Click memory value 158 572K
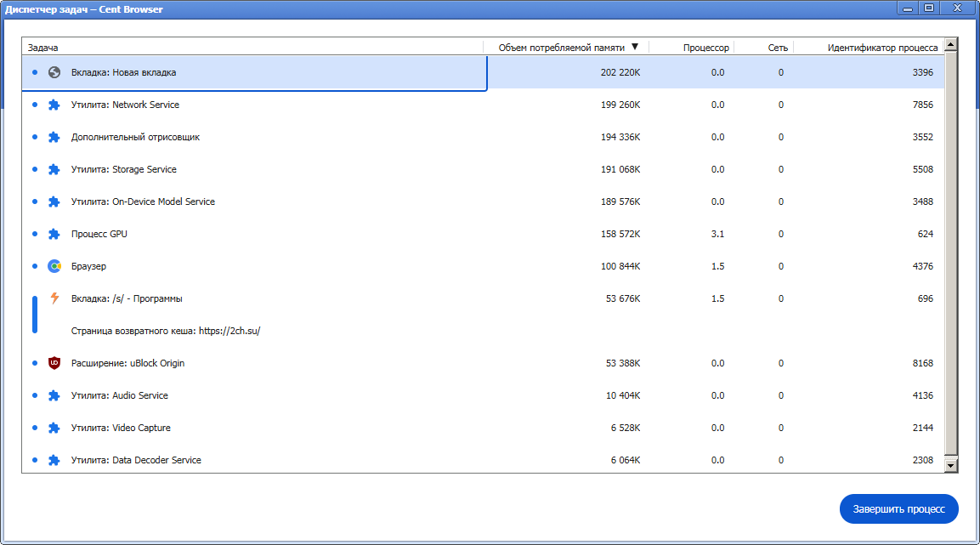This screenshot has width=980, height=545. coord(620,235)
